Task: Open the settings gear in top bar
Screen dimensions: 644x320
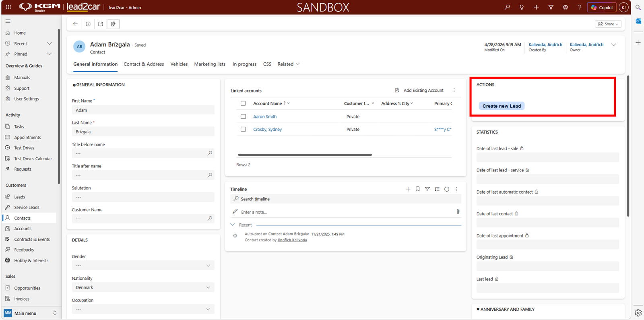Action: pyautogui.click(x=566, y=7)
